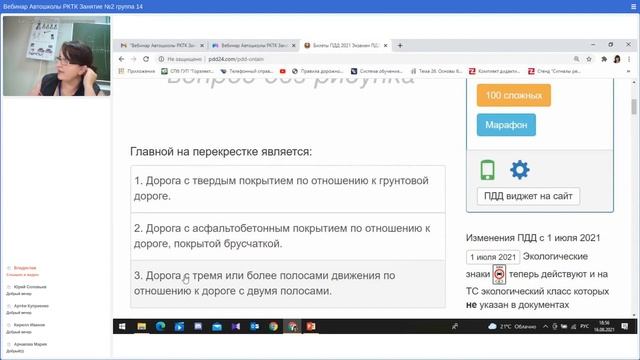The height and width of the screenshot is (360, 640).
Task: Open the "Приложения" apps bookmark
Action: (137, 71)
